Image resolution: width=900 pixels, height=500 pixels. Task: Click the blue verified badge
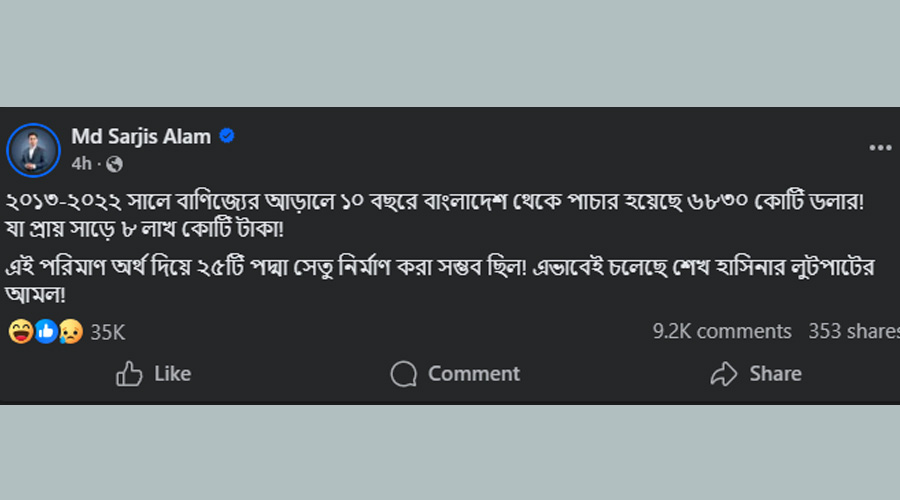[227, 137]
